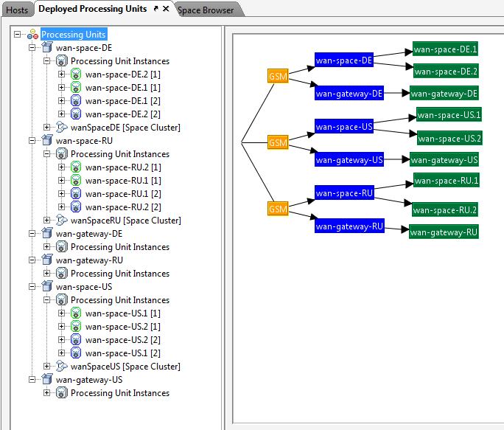Click the wan-space-DE processing unit cube icon
Viewport: 504px width, 430px height.
pos(47,48)
